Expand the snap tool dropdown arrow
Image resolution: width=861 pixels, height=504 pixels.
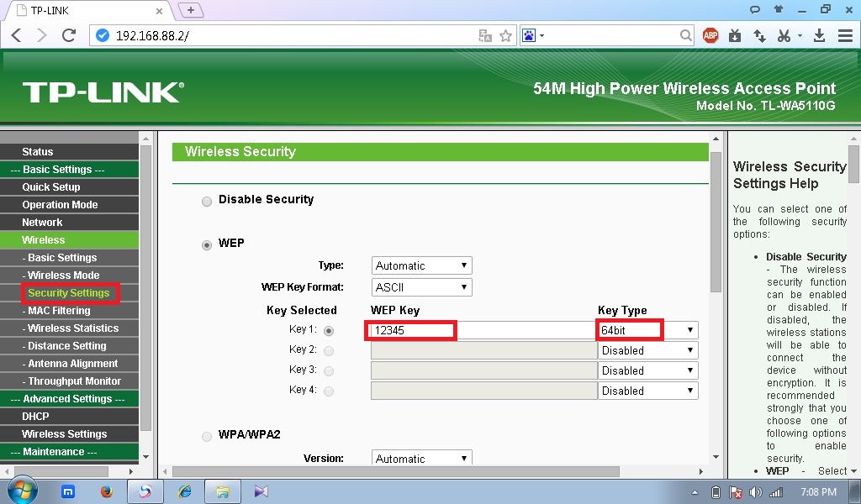click(800, 35)
